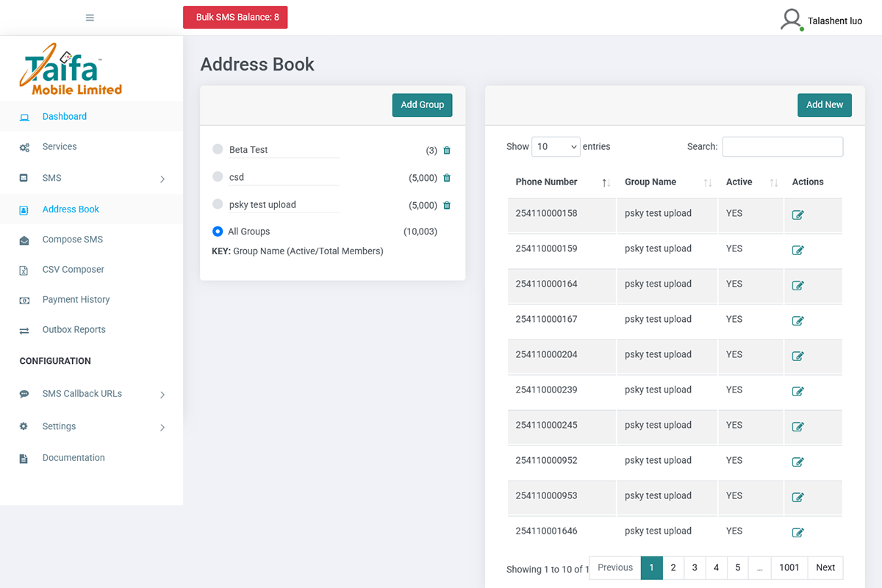Open the sidebar hamburger menu icon

coord(90,17)
